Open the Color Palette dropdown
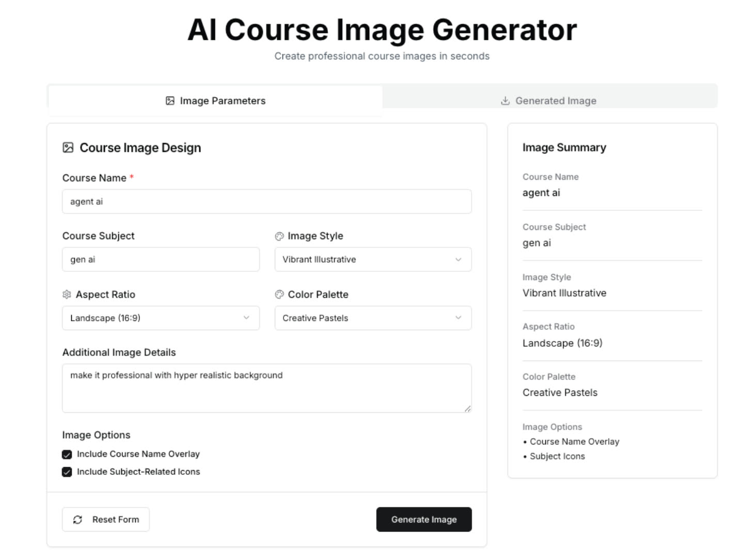The height and width of the screenshot is (558, 756). 373,318
